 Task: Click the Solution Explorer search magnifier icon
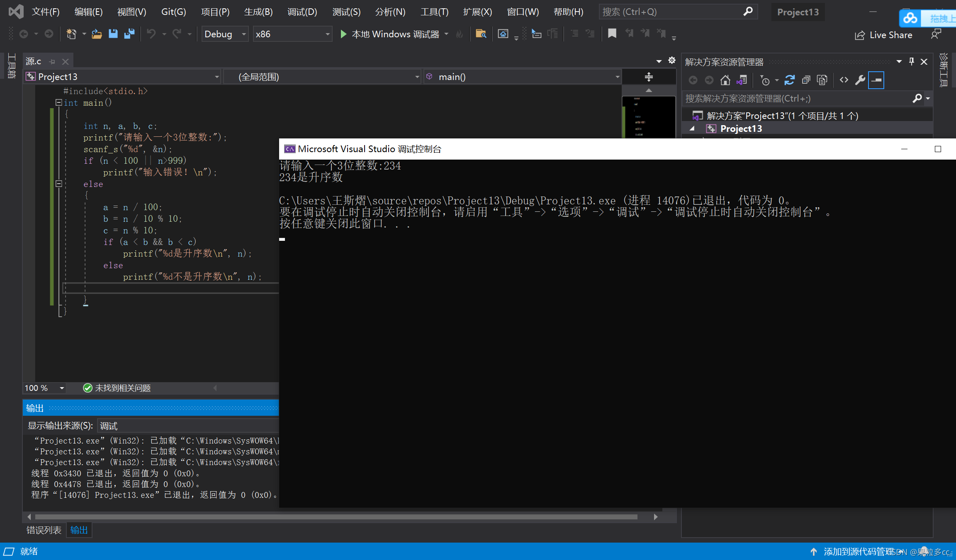point(917,98)
